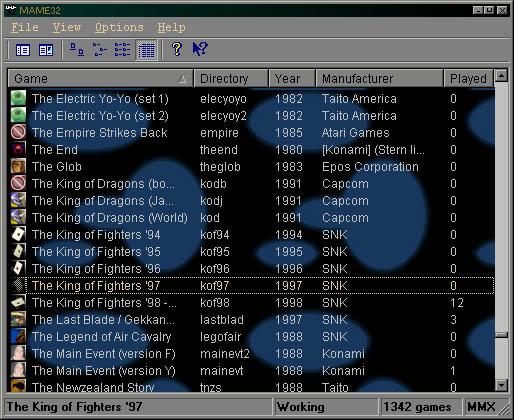Viewport: 514px width, 420px height.
Task: Sort by the Manufacturer column header
Action: (379, 79)
